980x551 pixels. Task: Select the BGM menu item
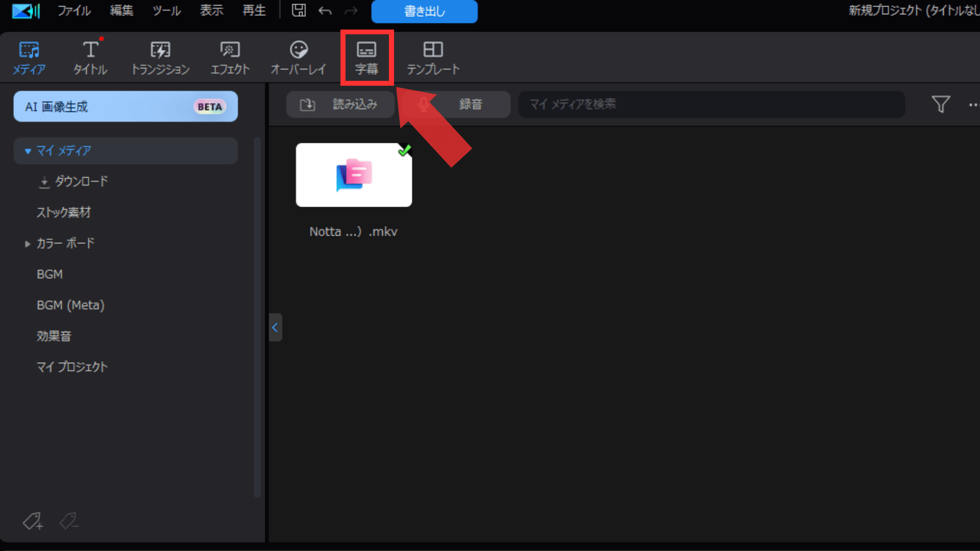coord(51,274)
